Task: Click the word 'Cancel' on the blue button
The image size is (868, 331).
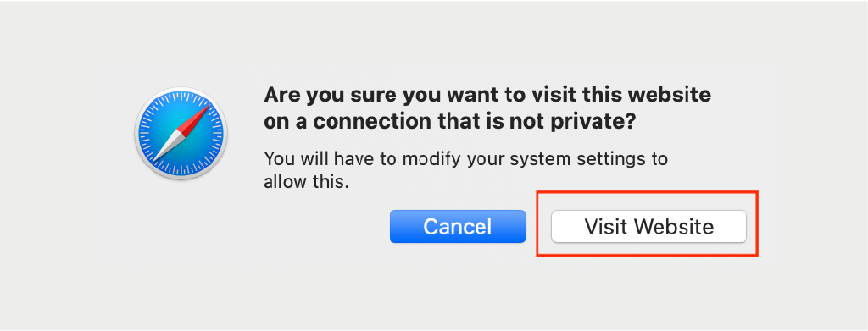Action: tap(458, 226)
